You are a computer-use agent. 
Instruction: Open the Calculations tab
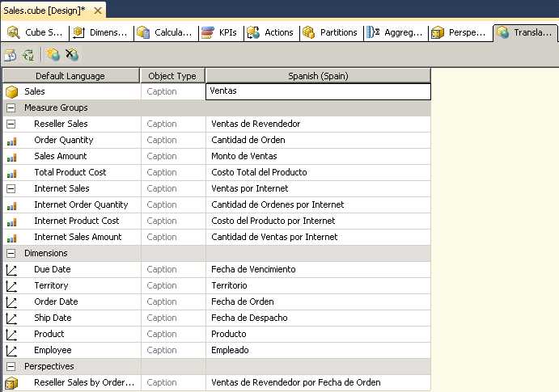click(165, 33)
